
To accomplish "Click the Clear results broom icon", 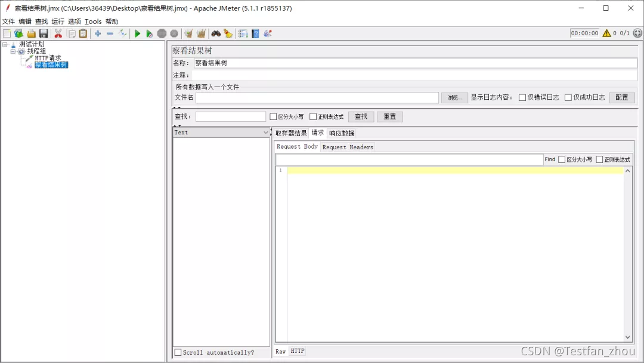I will 188,33.
